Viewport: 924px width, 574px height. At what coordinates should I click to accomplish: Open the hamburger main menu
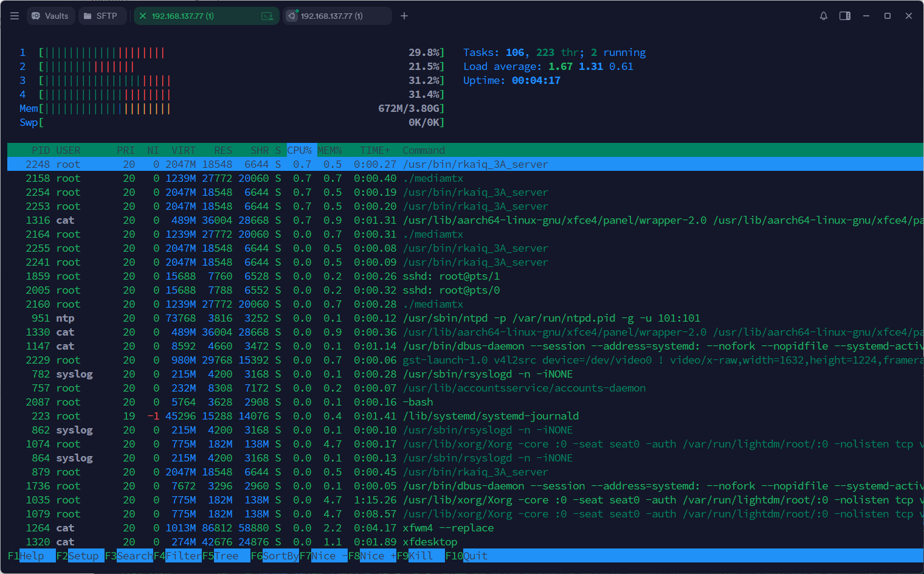pos(15,16)
